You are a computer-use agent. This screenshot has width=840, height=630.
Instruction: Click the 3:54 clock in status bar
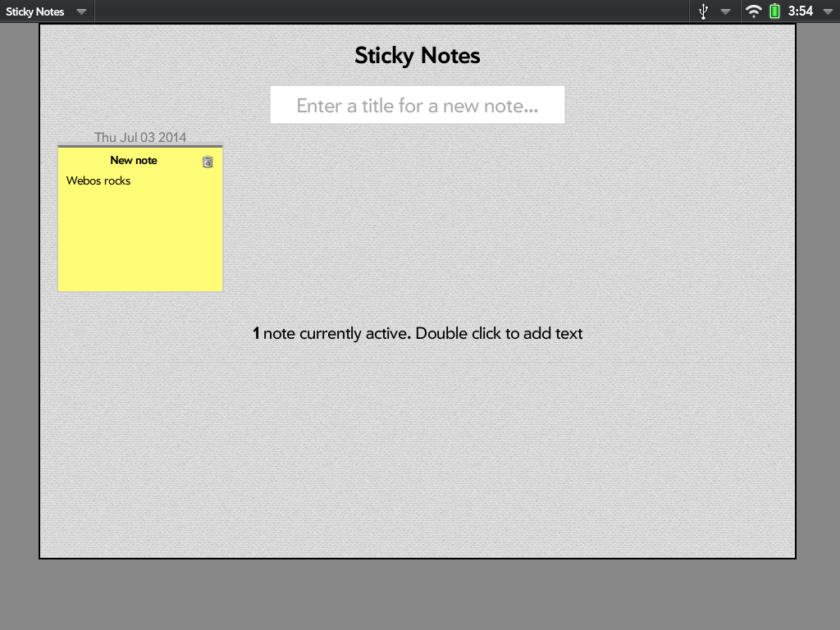(x=800, y=11)
